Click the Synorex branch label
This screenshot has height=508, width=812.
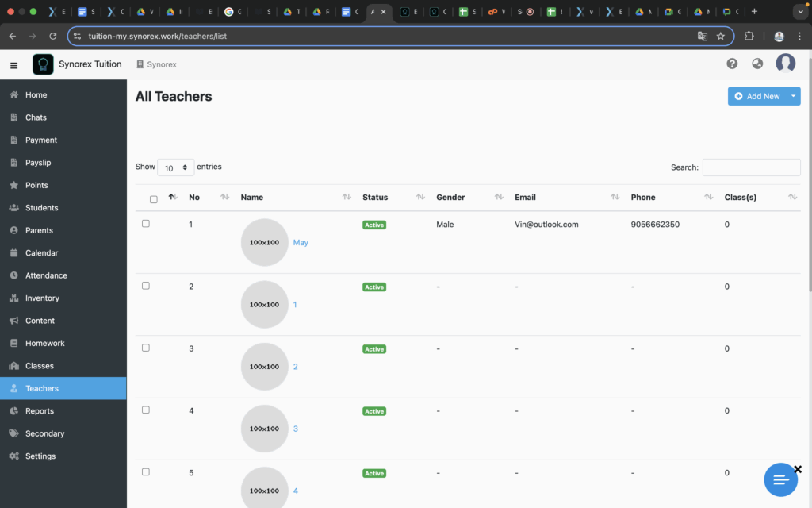pyautogui.click(x=156, y=64)
